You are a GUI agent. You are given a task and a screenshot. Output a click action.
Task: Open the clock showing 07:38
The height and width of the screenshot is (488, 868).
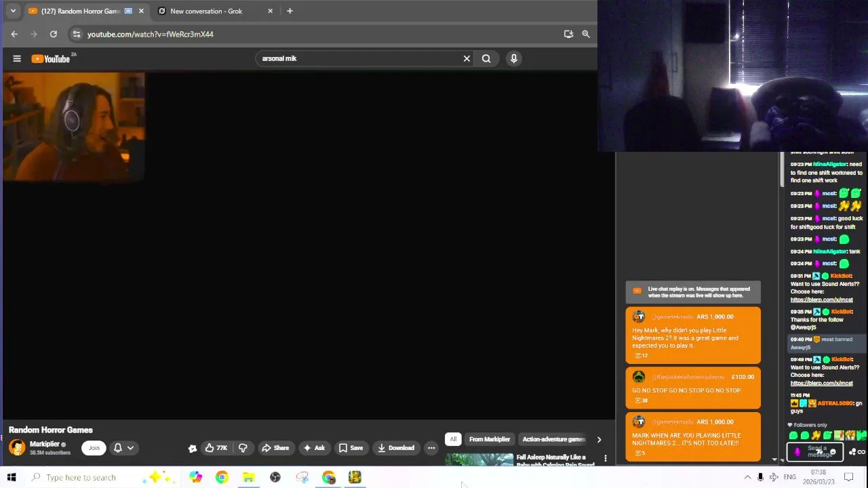(818, 477)
